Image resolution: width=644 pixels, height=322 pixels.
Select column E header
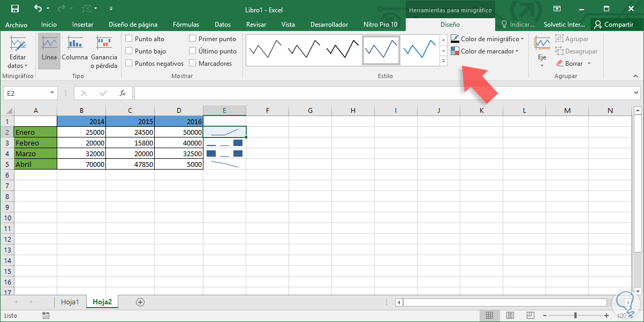[224, 111]
